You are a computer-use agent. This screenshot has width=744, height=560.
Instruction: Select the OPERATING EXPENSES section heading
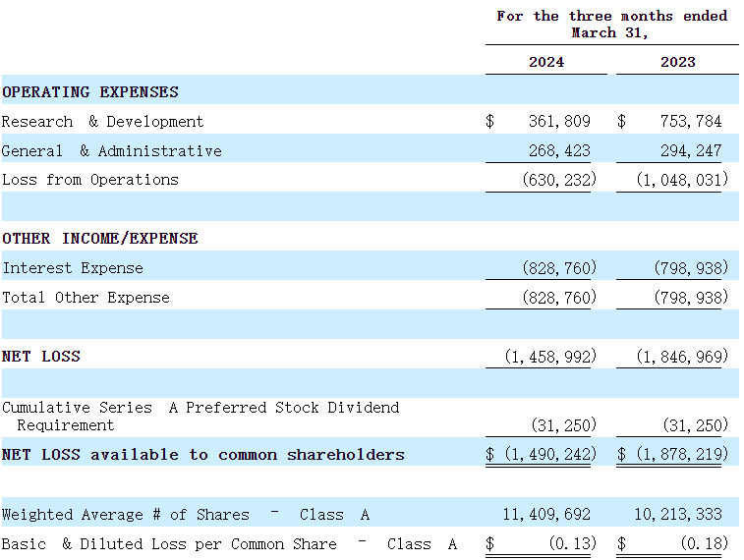[x=90, y=92]
